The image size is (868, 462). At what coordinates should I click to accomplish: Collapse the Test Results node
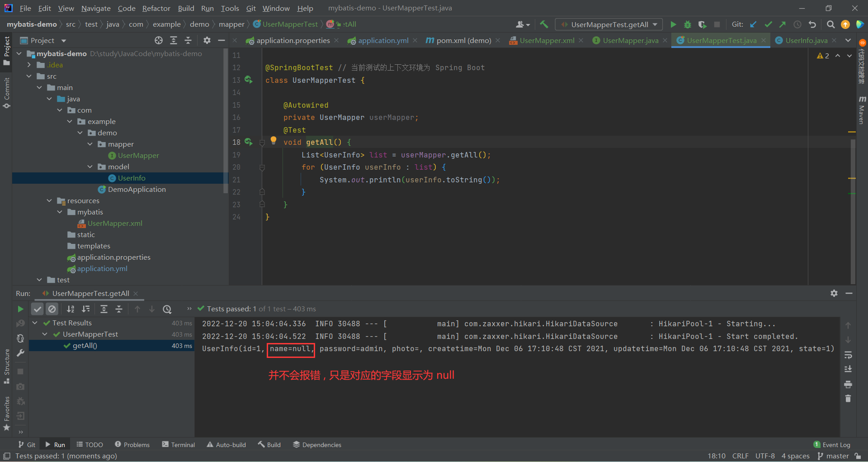(35, 323)
